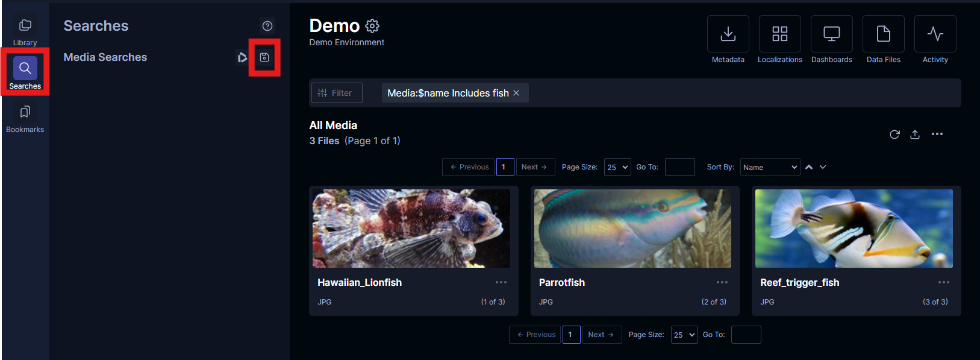Open the Library sidebar section
This screenshot has height=360, width=980.
click(25, 31)
